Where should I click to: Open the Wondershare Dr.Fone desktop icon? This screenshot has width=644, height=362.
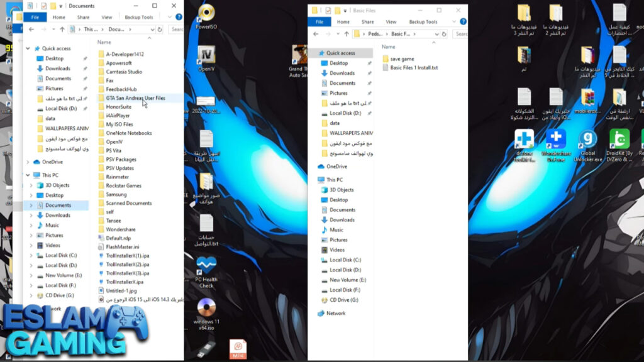coord(555,140)
